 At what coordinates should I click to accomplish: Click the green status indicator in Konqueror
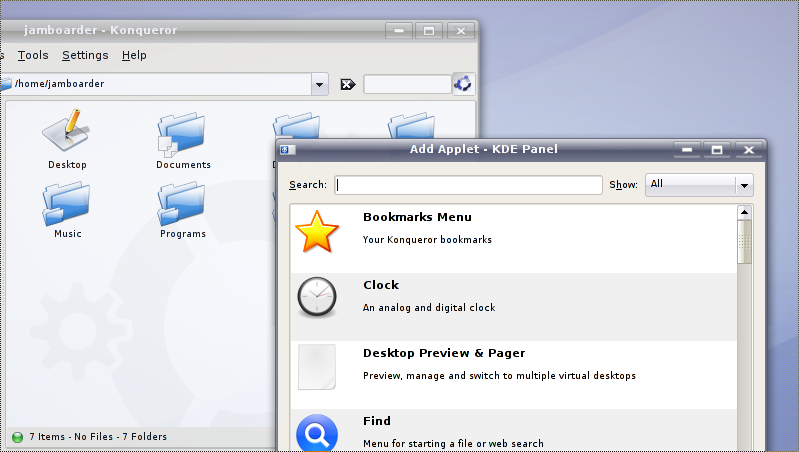tap(17, 437)
